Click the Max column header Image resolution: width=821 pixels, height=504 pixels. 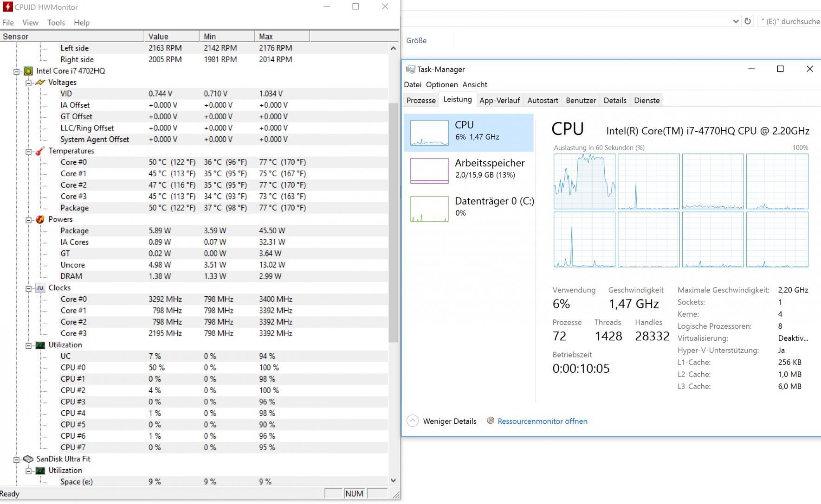[x=282, y=37]
